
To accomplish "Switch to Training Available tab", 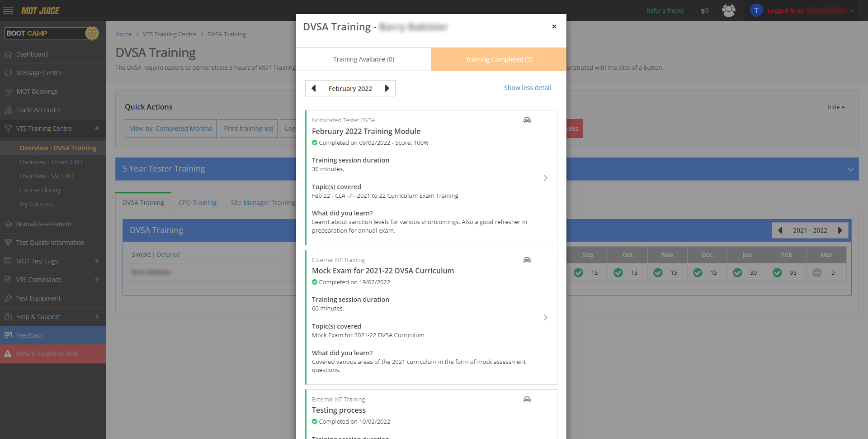I will tap(363, 59).
